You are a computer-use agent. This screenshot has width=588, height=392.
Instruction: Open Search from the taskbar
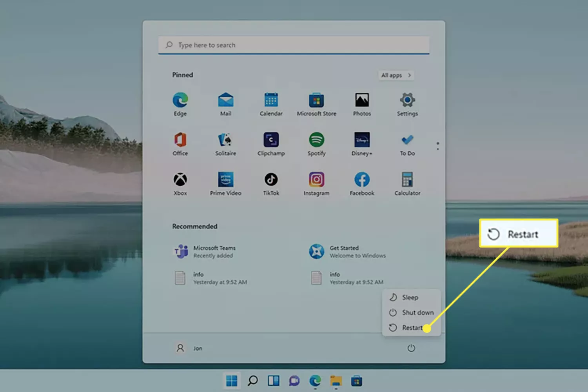point(253,381)
